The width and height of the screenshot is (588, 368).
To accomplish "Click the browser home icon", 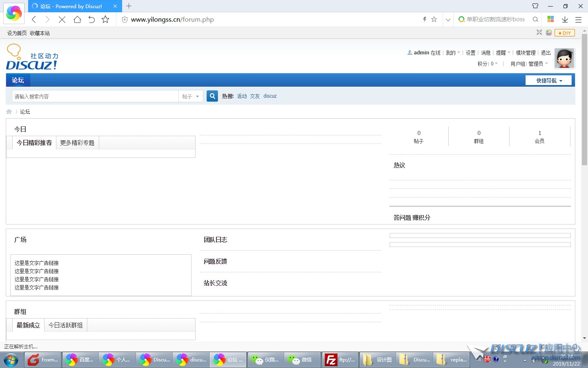I will tap(77, 20).
